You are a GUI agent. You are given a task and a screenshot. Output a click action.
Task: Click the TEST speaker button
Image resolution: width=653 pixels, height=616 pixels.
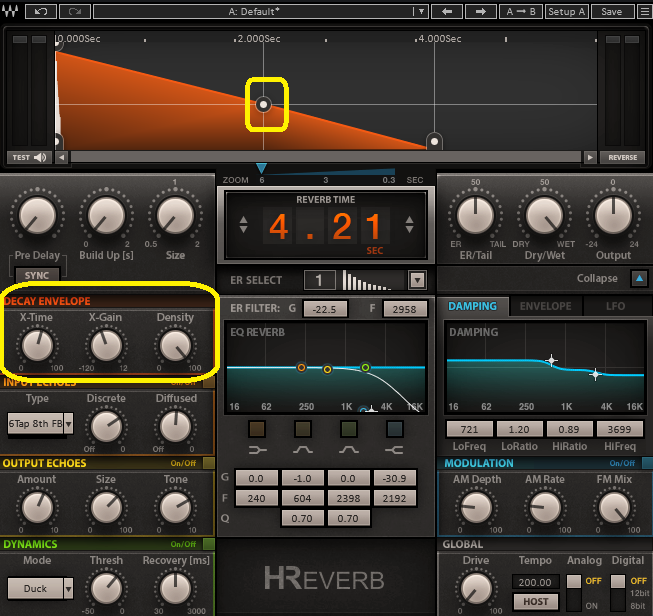coord(29,157)
